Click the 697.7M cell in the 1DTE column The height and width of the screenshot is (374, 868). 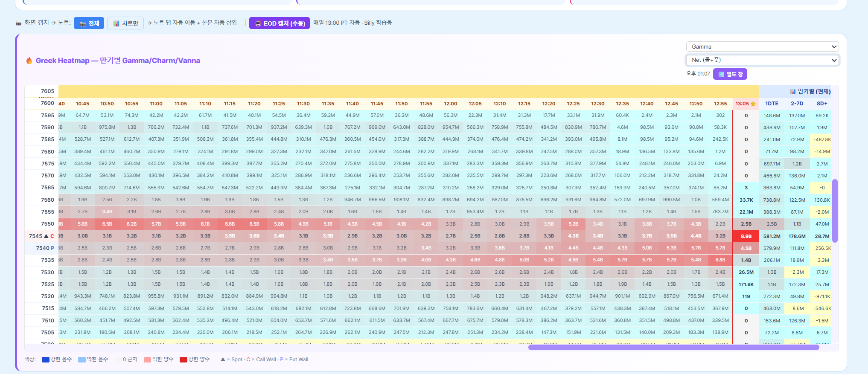[772, 164]
